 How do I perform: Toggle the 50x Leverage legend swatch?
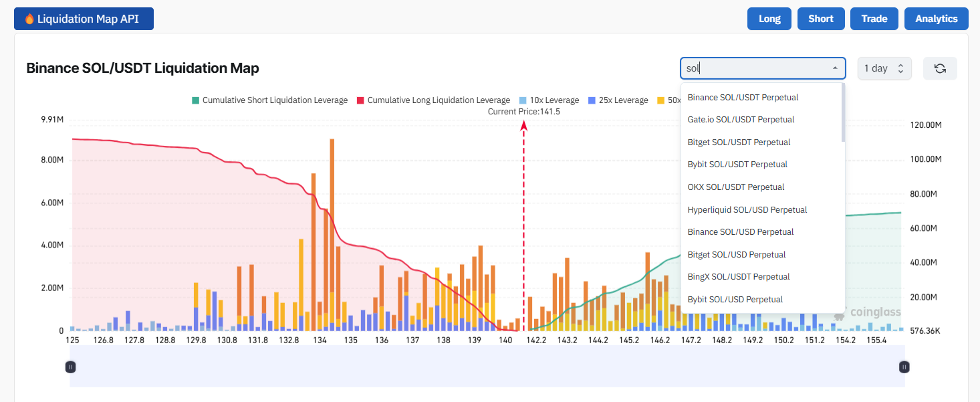[660, 100]
